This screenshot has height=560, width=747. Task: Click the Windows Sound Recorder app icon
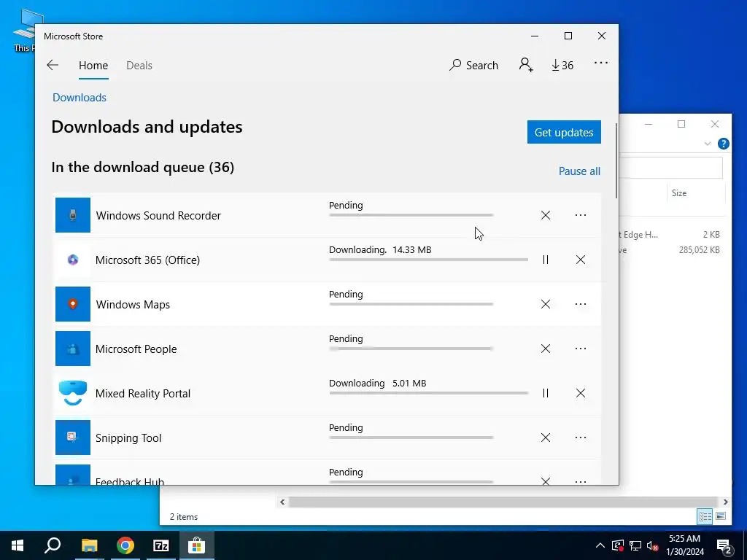tap(73, 215)
